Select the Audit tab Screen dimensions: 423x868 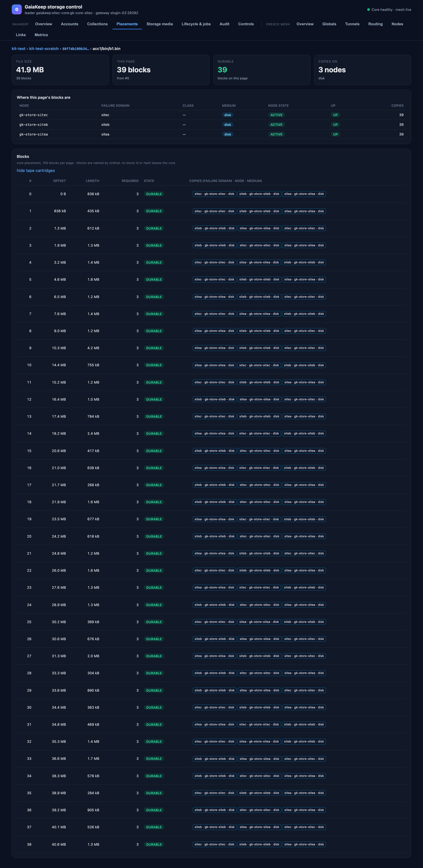[x=224, y=24]
